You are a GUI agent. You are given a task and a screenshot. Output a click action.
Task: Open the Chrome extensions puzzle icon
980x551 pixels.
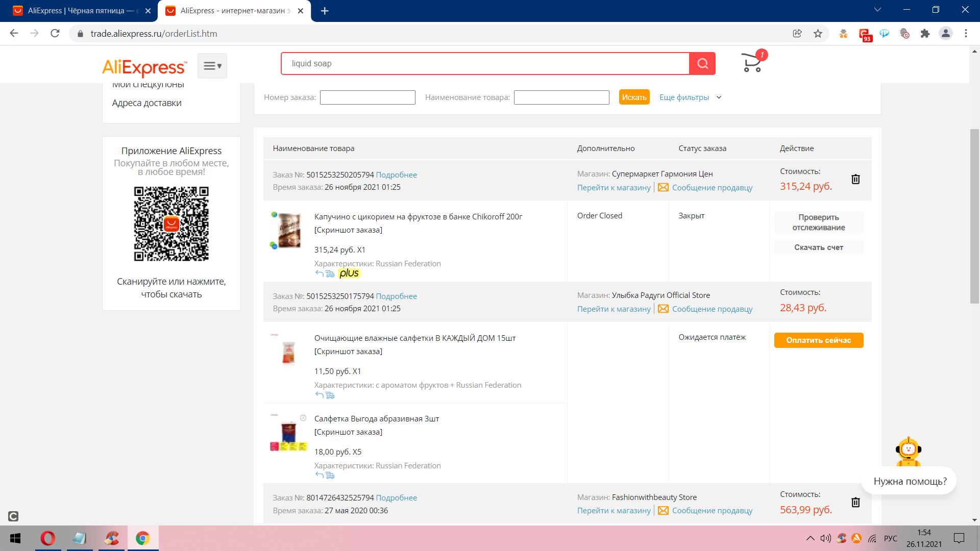pos(925,33)
